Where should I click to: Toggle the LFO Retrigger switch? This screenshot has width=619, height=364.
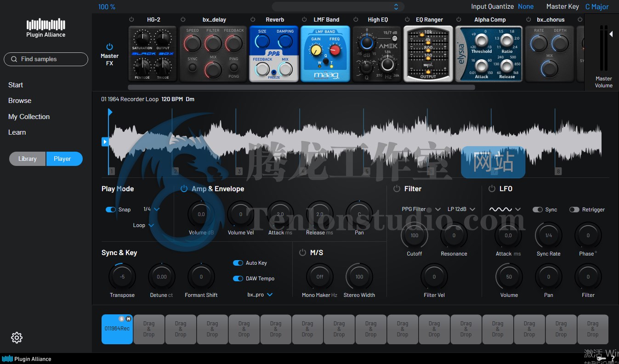(x=574, y=210)
